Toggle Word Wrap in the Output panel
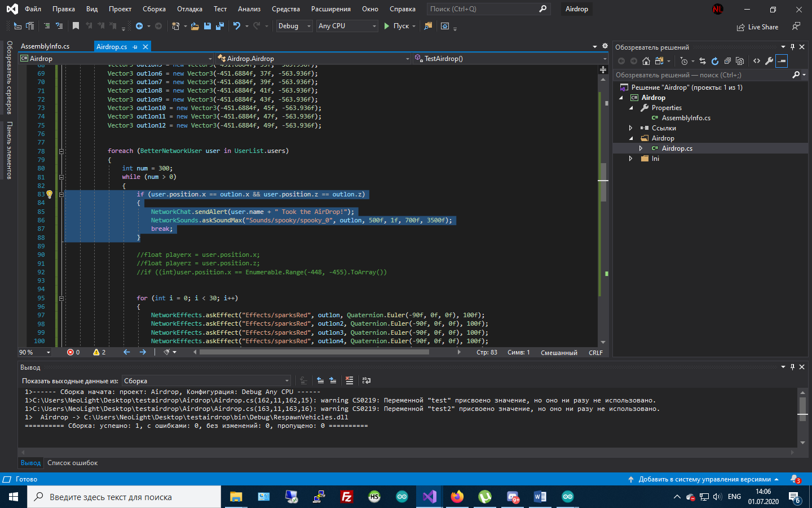Image resolution: width=812 pixels, height=508 pixels. [367, 380]
